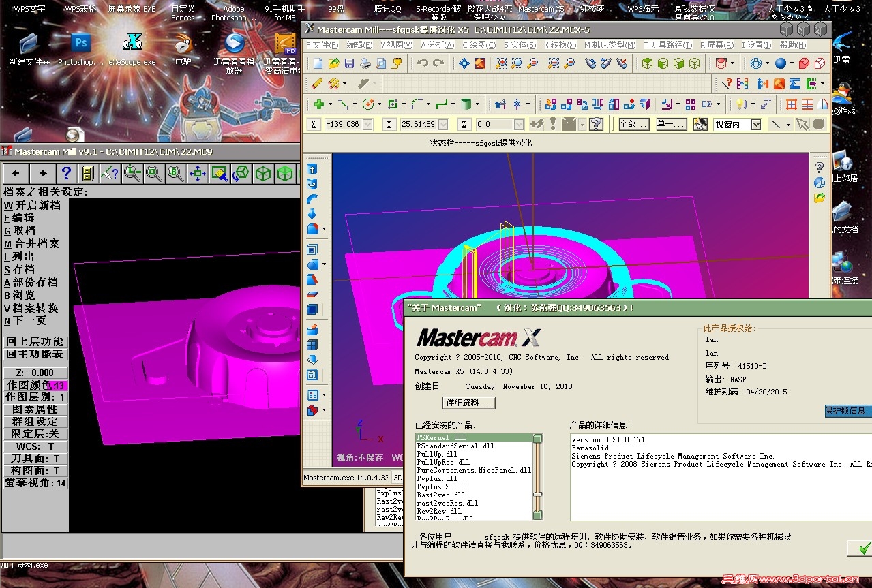This screenshot has width=872, height=588.
Task: Open the 视窗内 selection mode dropdown
Action: [x=756, y=124]
